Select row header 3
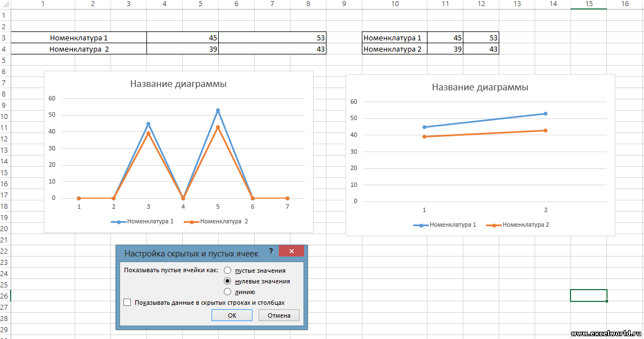The image size is (644, 339). coord(4,38)
